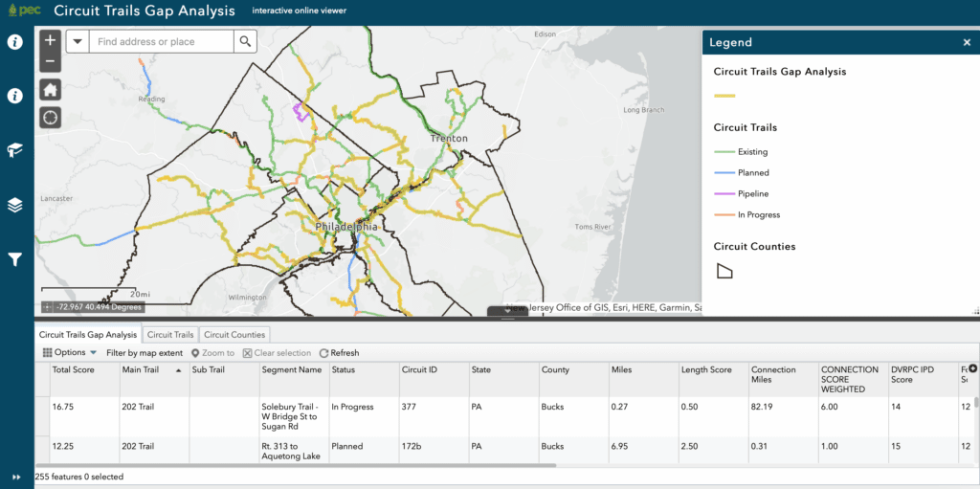Open the graduation cap sidebar widget
The image size is (980, 489).
tap(15, 150)
